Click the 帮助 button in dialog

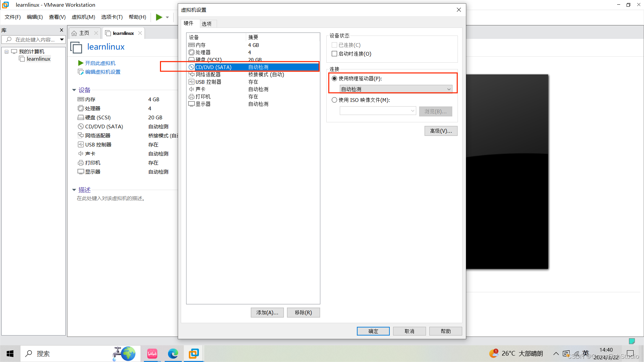tap(446, 331)
